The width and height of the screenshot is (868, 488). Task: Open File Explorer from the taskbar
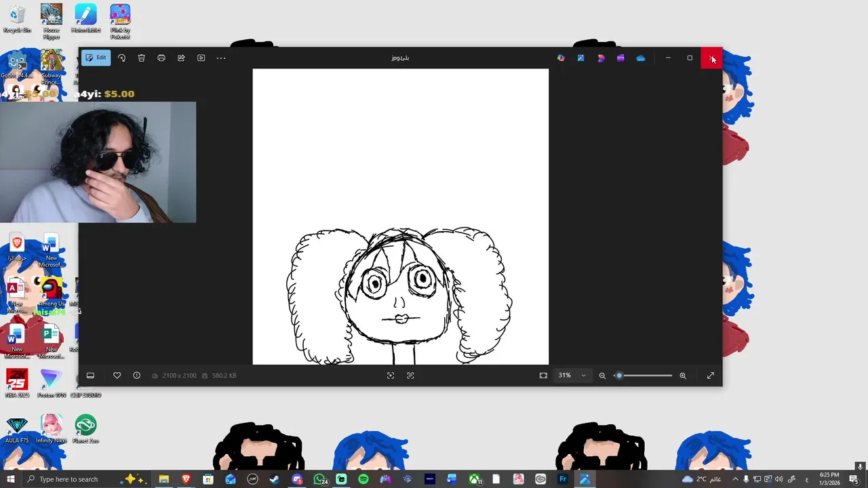pos(163,479)
